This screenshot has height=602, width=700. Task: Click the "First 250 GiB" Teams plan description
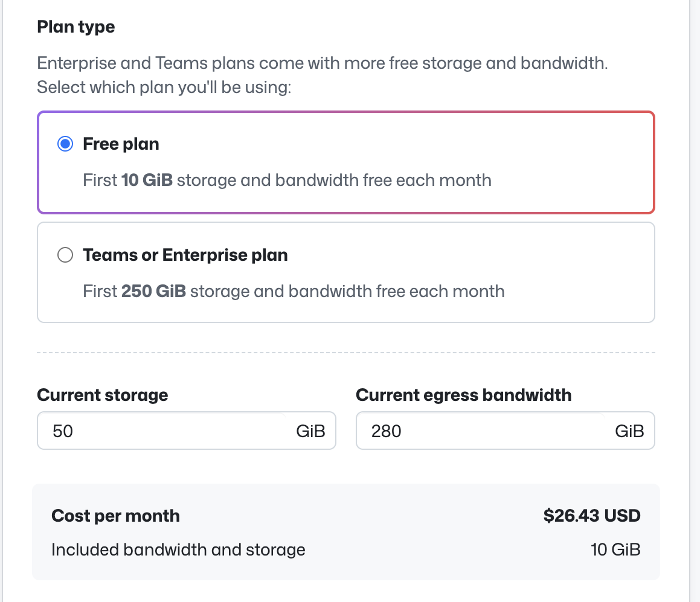pos(294,291)
